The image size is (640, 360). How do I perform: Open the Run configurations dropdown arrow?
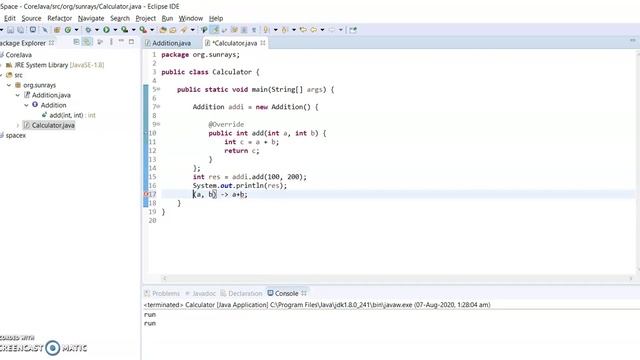click(x=115, y=30)
